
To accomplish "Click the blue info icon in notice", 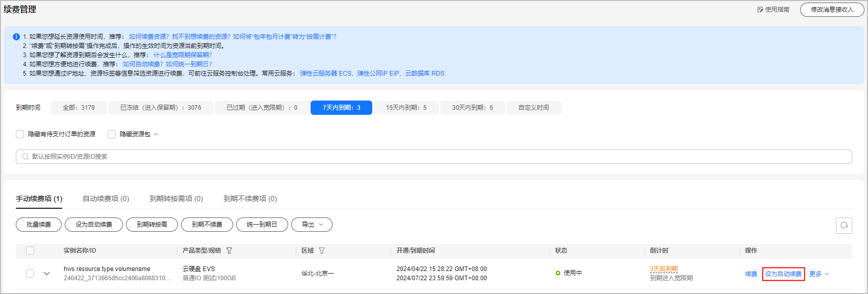I will point(16,37).
